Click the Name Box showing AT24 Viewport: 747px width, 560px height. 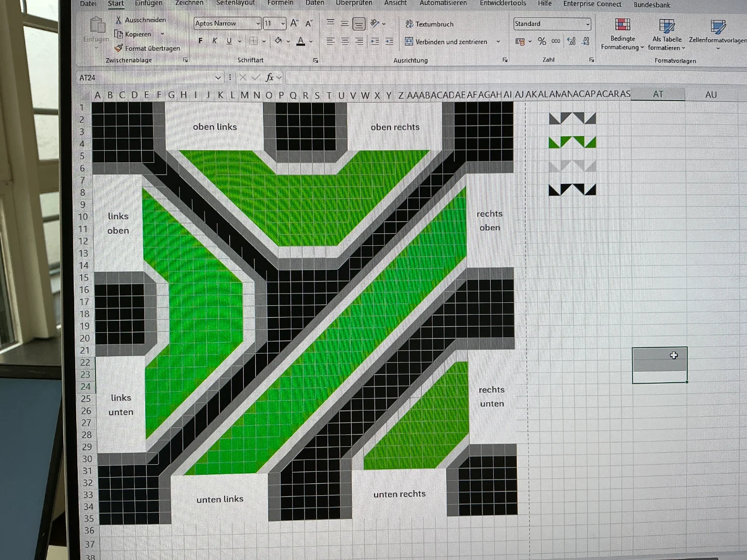point(145,78)
